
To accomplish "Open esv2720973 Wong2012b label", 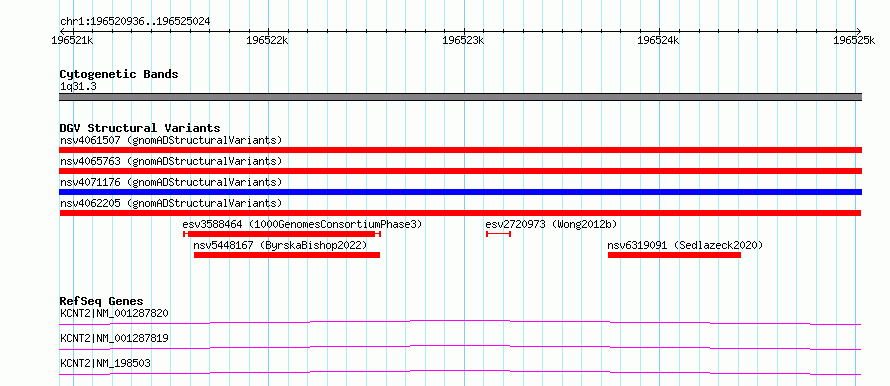I will point(551,224).
